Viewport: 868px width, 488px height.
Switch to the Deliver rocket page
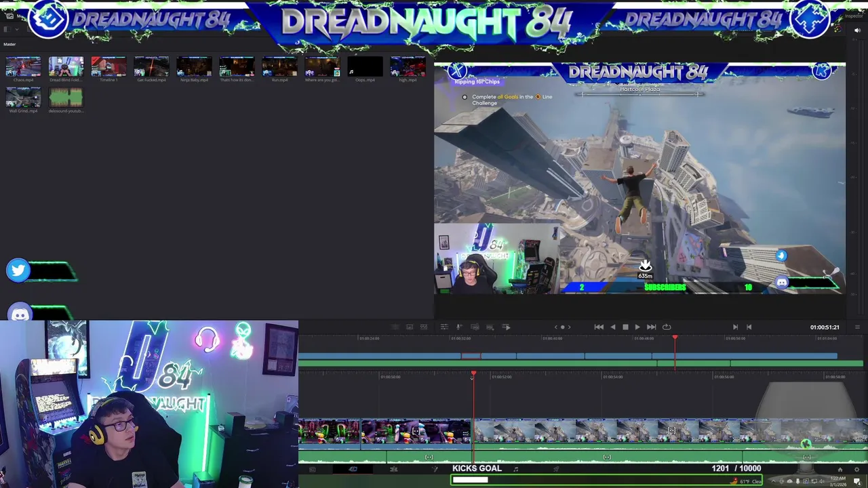coord(556,468)
